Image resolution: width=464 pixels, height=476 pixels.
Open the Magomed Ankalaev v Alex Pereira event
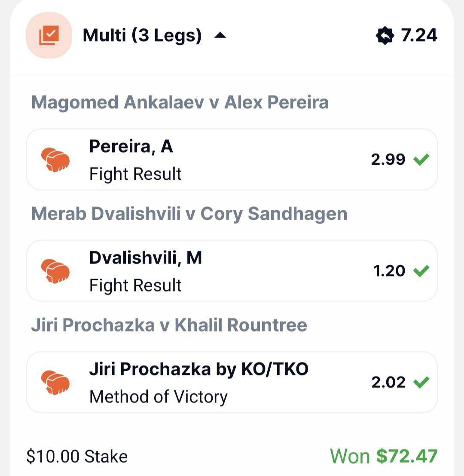tap(180, 103)
